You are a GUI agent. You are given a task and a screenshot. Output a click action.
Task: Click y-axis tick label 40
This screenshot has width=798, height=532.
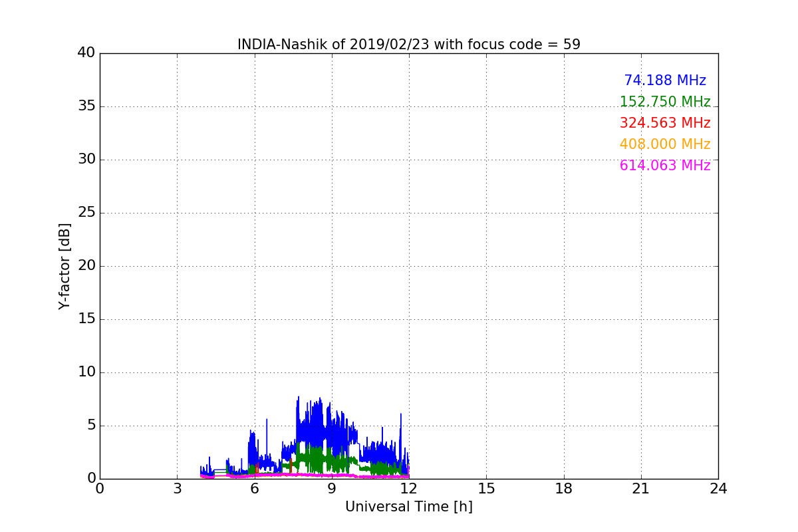click(x=86, y=53)
